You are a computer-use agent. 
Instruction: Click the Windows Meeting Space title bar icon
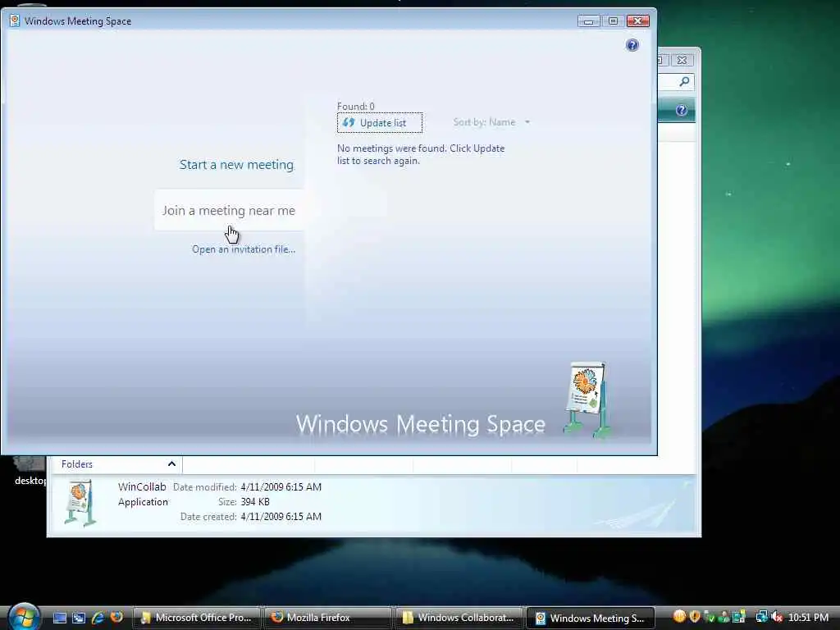click(15, 21)
